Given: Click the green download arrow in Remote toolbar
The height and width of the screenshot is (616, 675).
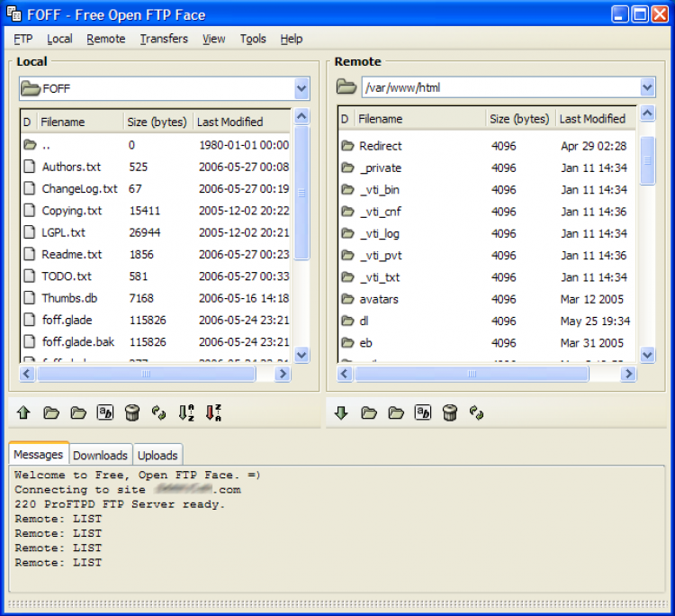Looking at the screenshot, I should coord(341,412).
